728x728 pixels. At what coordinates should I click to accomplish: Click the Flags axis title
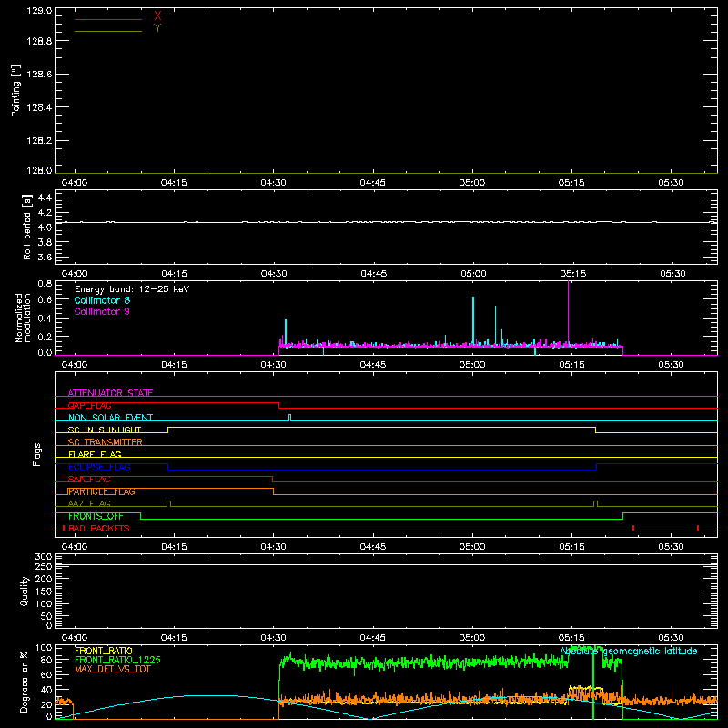36,454
